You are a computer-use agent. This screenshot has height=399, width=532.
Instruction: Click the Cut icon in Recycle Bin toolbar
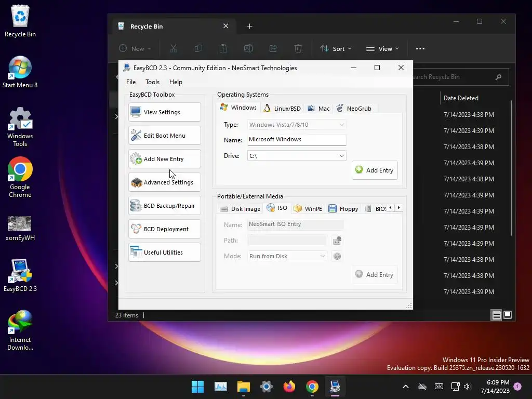click(x=174, y=48)
